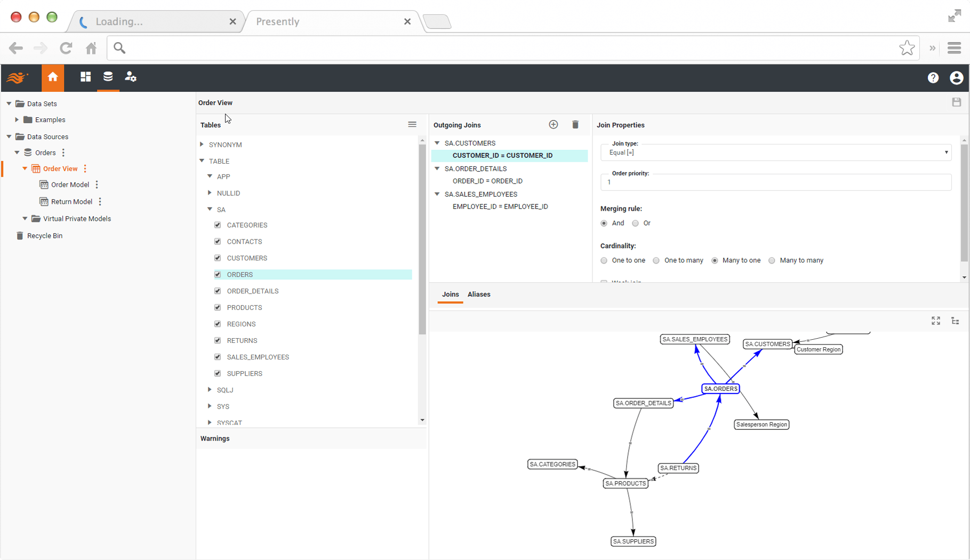Select One to many cardinality
The width and height of the screenshot is (970, 560).
pyautogui.click(x=656, y=261)
